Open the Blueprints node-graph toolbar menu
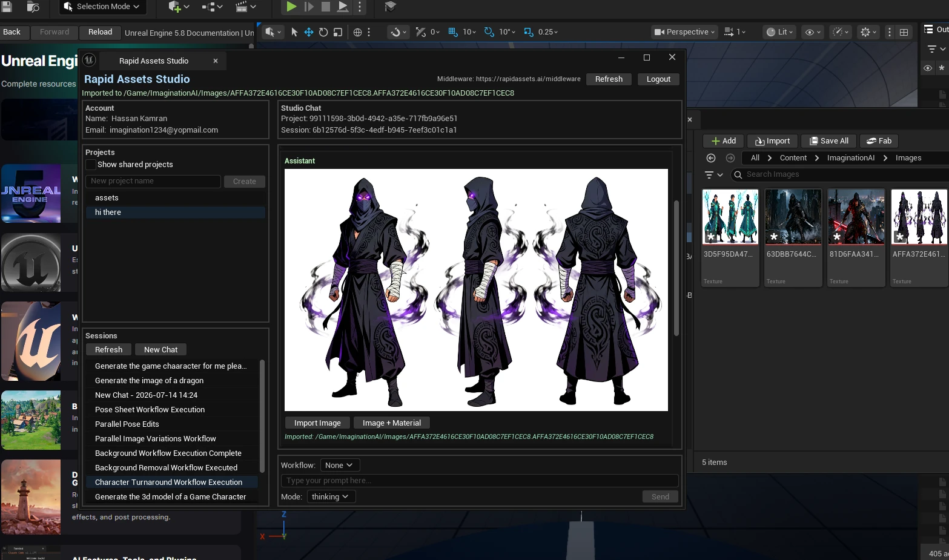 click(x=212, y=7)
